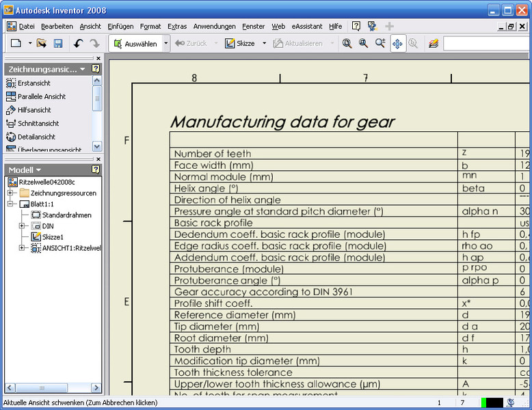
Task: Click the Parallele Ansicht projected view tool
Action: click(41, 96)
